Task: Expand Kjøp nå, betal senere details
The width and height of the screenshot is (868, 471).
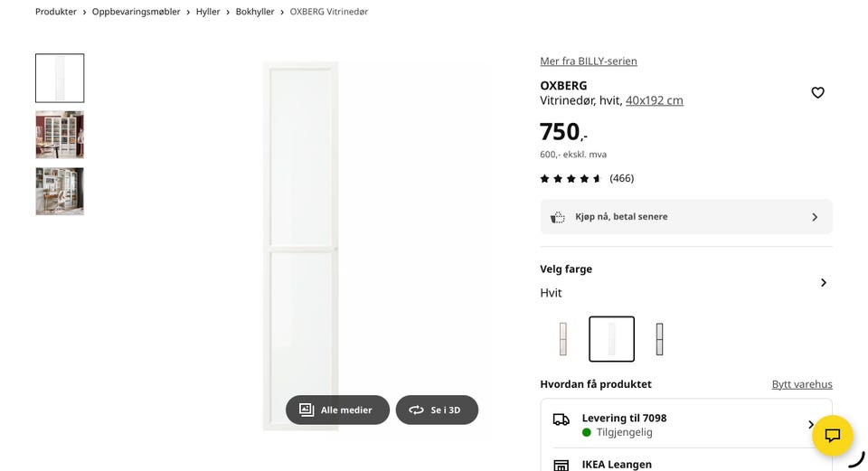Action: (x=814, y=217)
